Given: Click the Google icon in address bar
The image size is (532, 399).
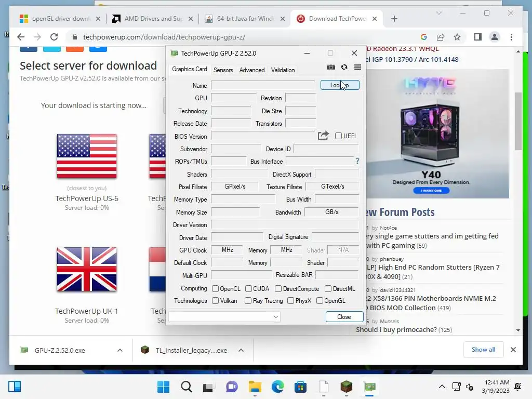Looking at the screenshot, I should [x=423, y=37].
